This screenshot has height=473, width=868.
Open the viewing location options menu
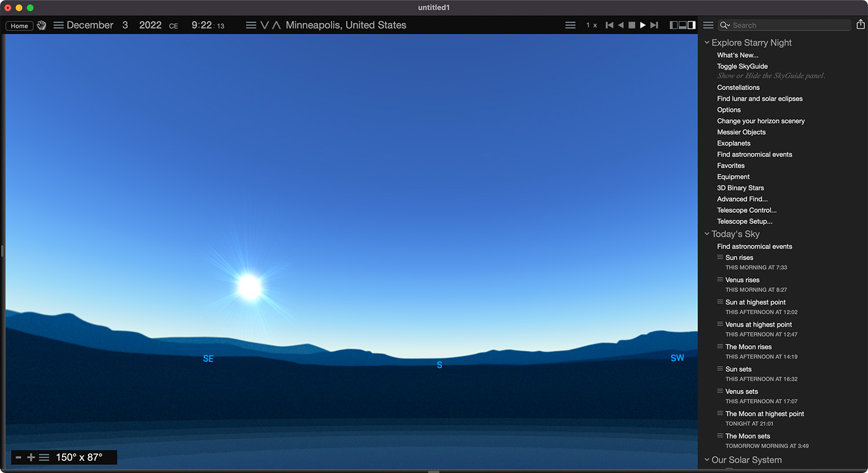[x=251, y=25]
